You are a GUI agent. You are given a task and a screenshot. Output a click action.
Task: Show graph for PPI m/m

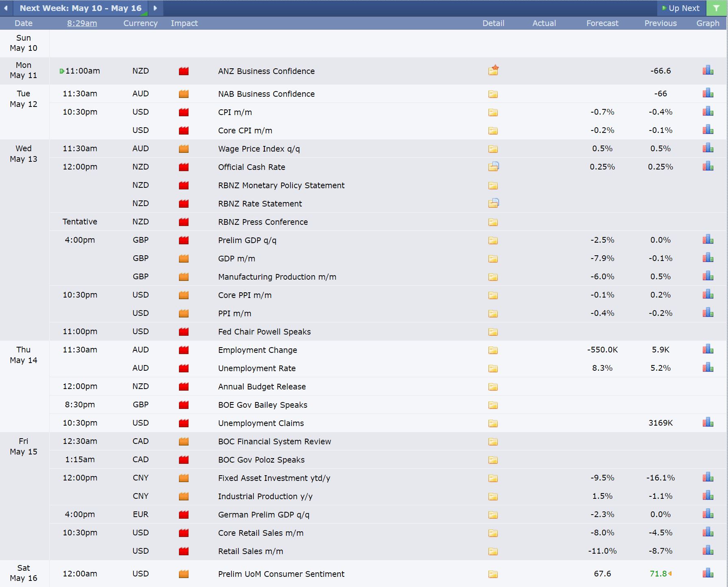coord(708,313)
